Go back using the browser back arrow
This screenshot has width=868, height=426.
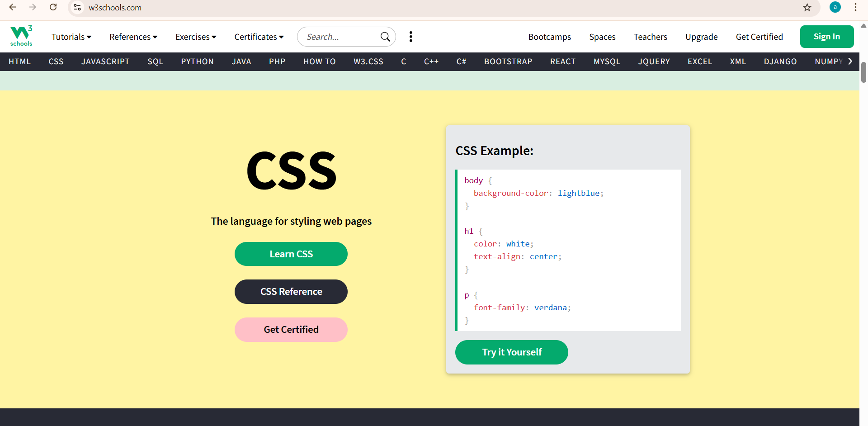(x=13, y=7)
